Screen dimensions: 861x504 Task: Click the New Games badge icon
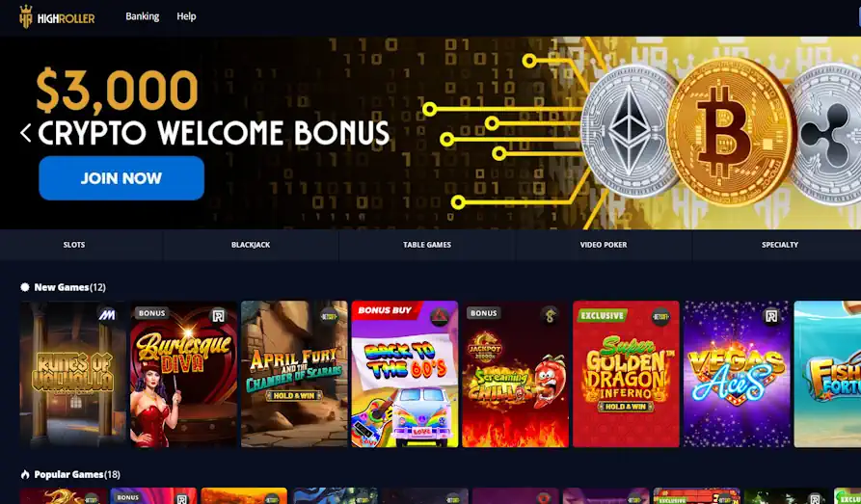[25, 287]
